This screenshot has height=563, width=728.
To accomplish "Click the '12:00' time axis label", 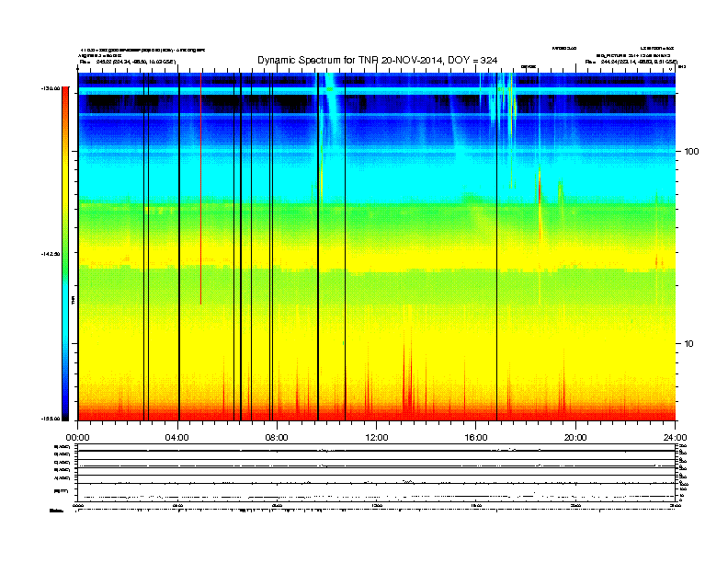I will 377,438.
